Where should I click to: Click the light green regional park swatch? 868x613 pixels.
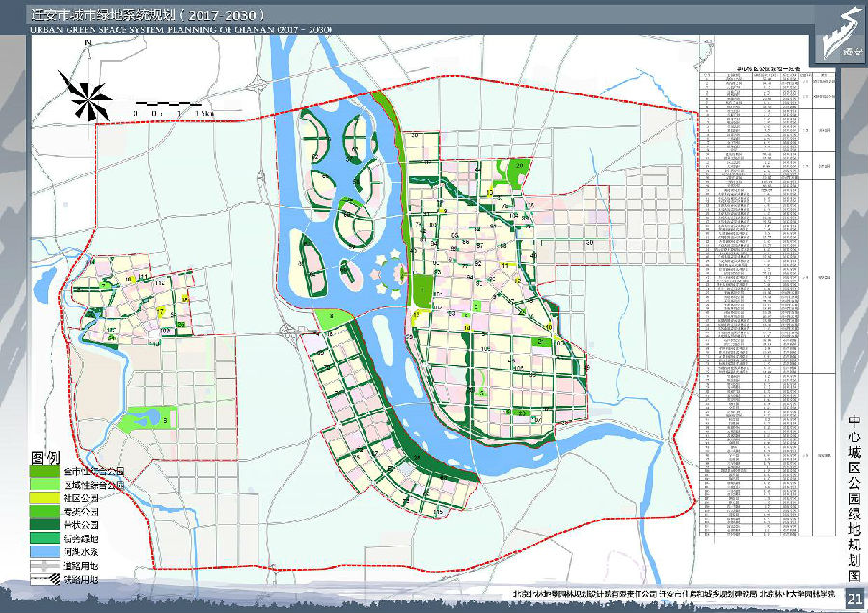(45, 487)
